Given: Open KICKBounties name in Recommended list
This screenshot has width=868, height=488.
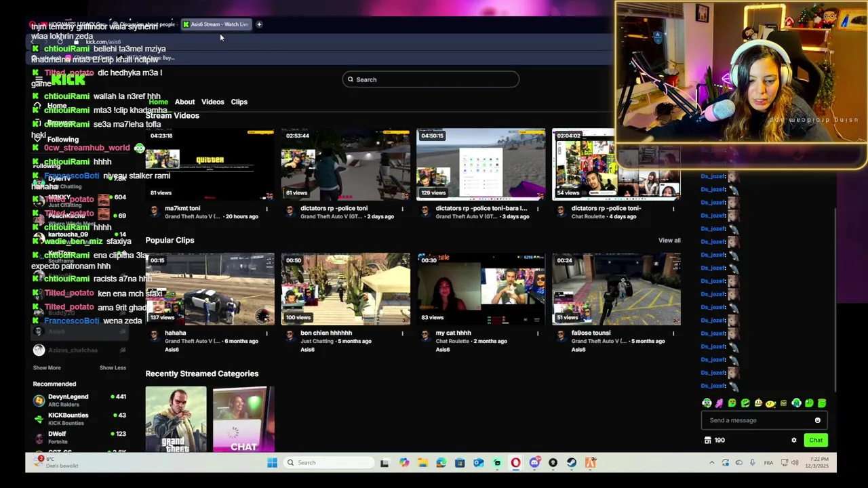Looking at the screenshot, I should click(x=68, y=415).
